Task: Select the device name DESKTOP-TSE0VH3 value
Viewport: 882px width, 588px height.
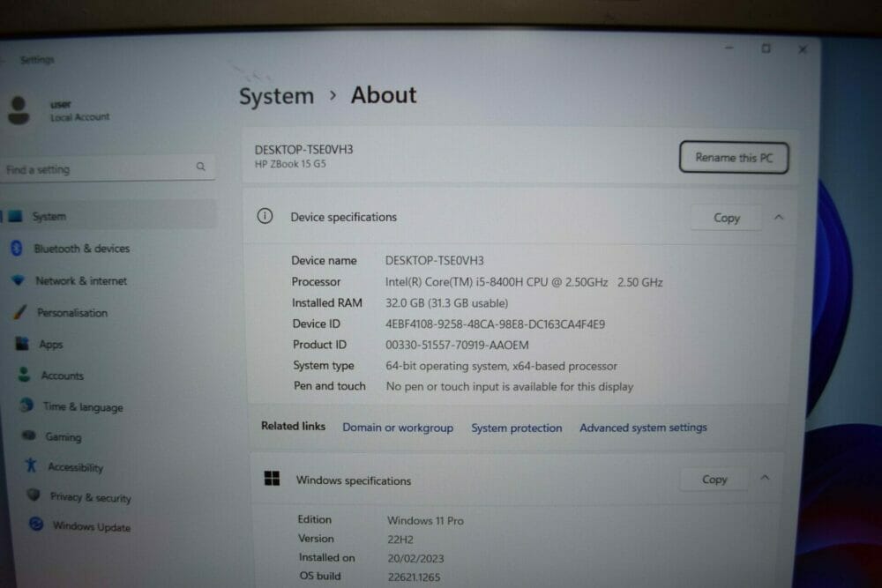Action: click(434, 260)
